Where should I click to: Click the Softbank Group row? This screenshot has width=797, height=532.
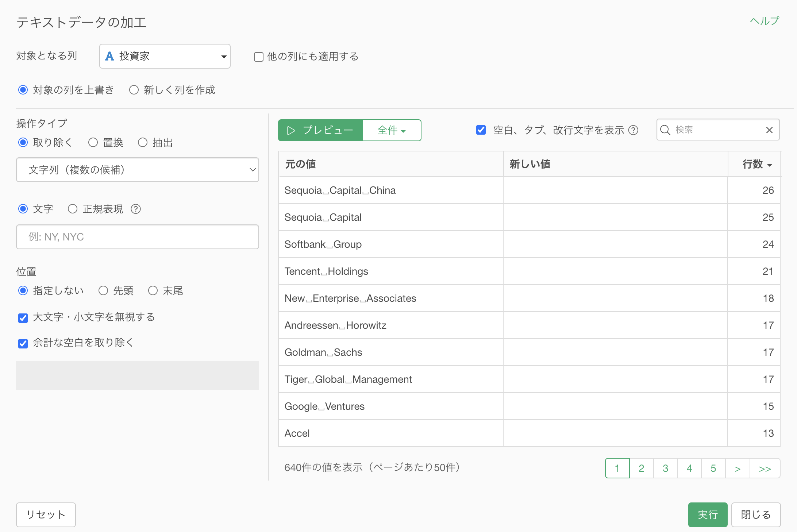pyautogui.click(x=529, y=244)
